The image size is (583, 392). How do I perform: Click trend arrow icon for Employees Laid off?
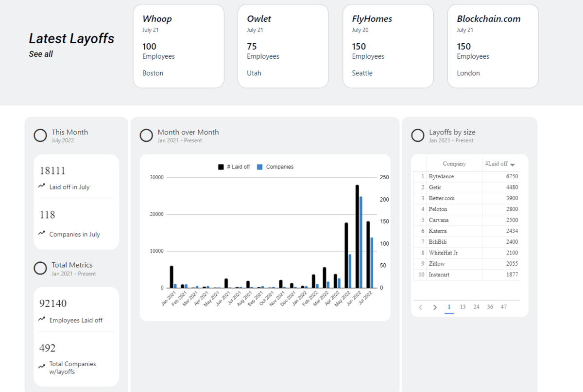[42, 319]
